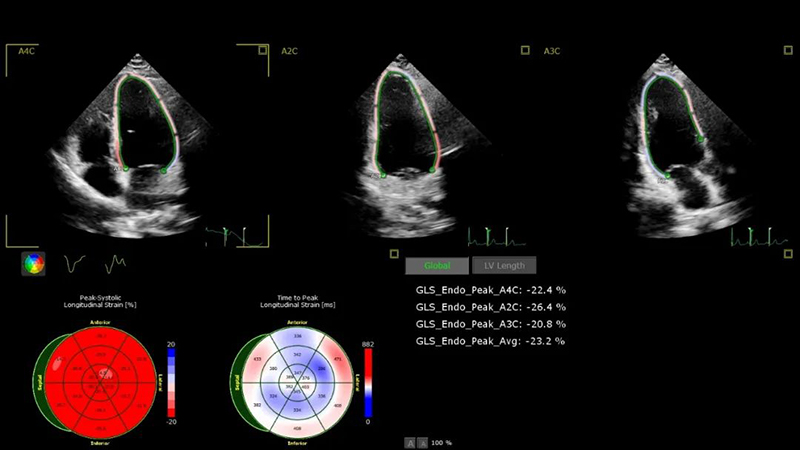Screen dimensions: 800x450
Task: Toggle the square box at A4C top-right corner
Action: click(262, 49)
